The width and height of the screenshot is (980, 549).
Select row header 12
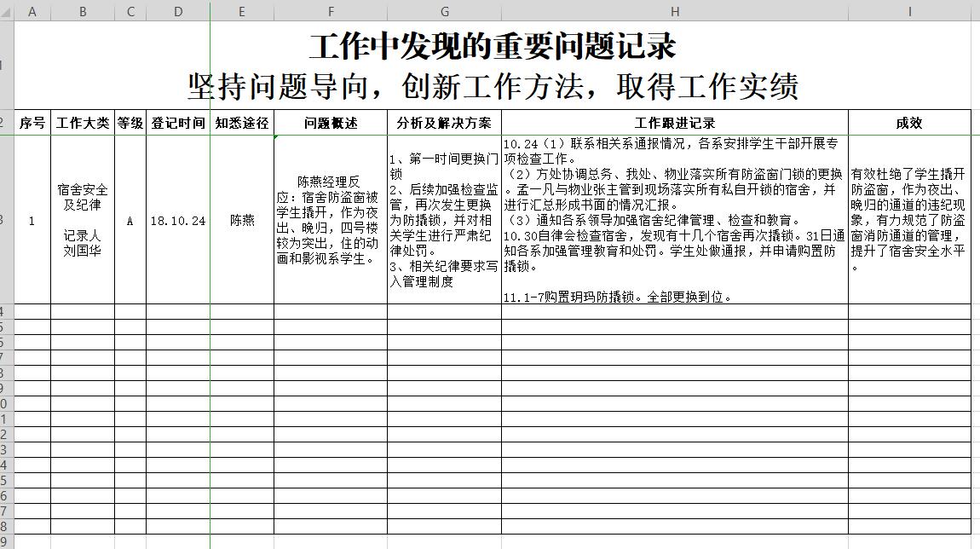tap(5, 434)
